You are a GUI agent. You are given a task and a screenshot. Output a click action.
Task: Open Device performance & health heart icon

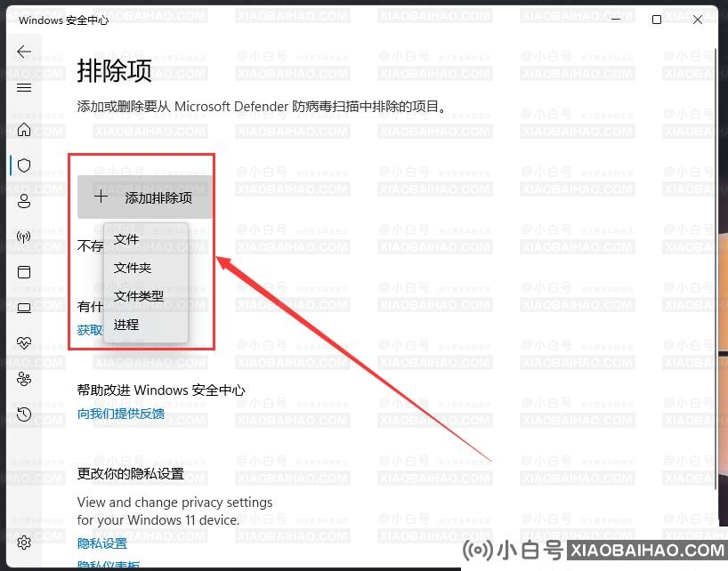pos(24,343)
